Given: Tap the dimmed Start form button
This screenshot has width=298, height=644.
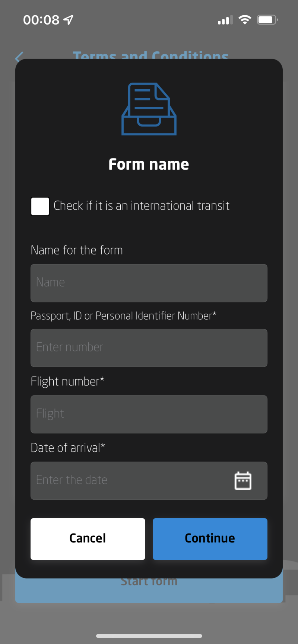Looking at the screenshot, I should tap(149, 590).
